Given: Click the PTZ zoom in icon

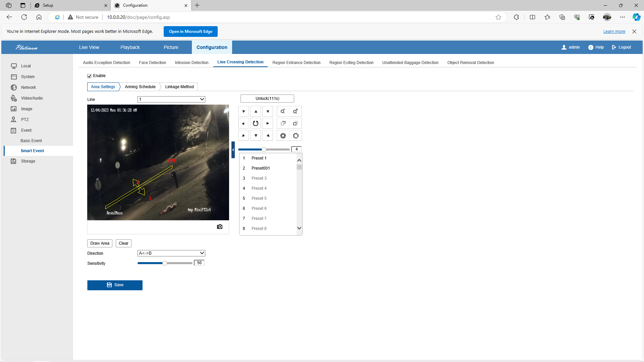Looking at the screenshot, I should pos(296,111).
